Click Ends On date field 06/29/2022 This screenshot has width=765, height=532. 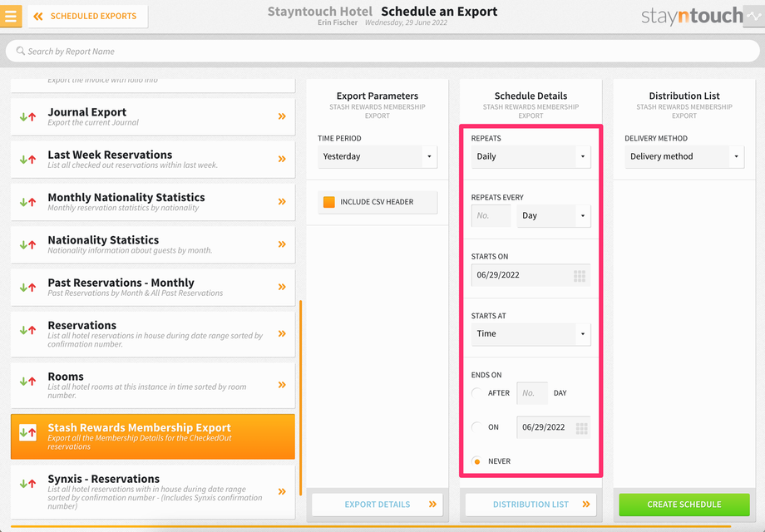[554, 427]
